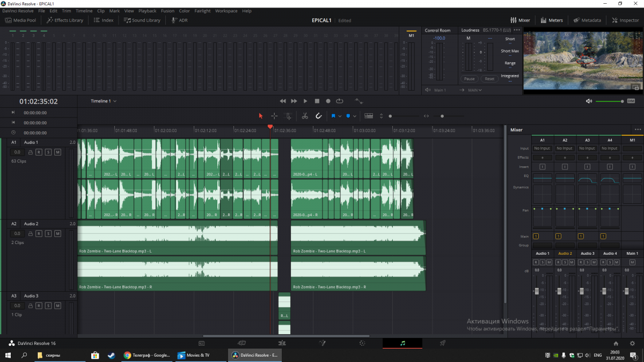Mute the Audio 1 track
Image resolution: width=644 pixels, height=362 pixels.
pyautogui.click(x=57, y=152)
